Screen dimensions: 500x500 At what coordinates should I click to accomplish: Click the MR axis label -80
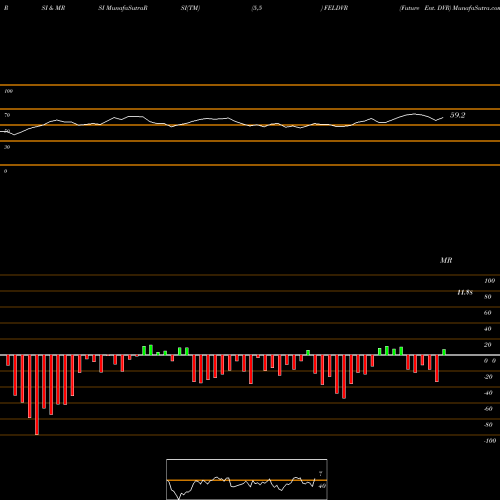tap(488, 425)
